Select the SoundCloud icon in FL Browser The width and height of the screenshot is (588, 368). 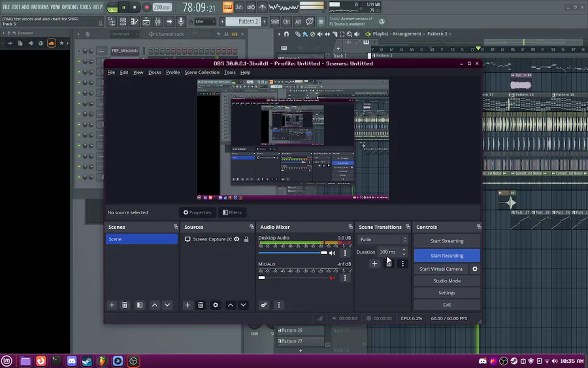[52, 43]
